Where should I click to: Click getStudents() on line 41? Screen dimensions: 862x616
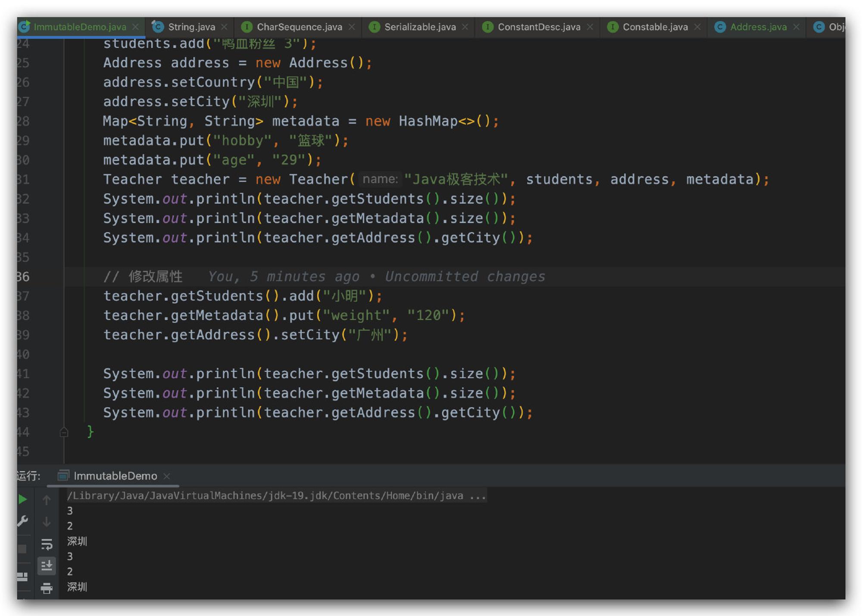[x=385, y=373]
